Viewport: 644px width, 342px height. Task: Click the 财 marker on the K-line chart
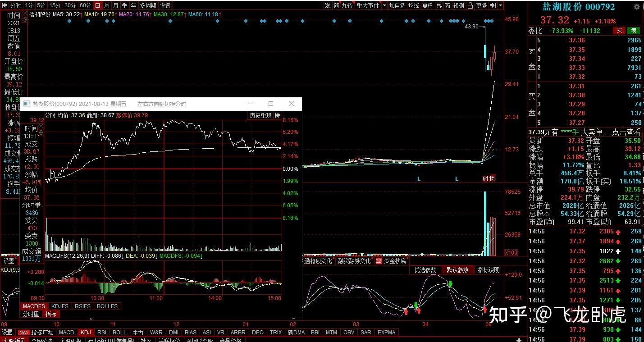[x=485, y=179]
